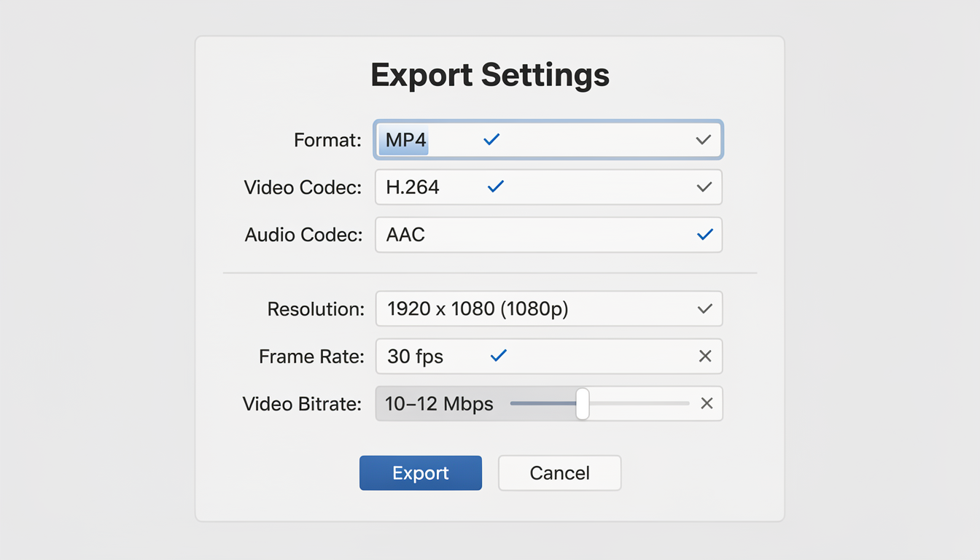Click the Resolution dropdown chevron
This screenshot has width=980, height=560.
click(704, 308)
